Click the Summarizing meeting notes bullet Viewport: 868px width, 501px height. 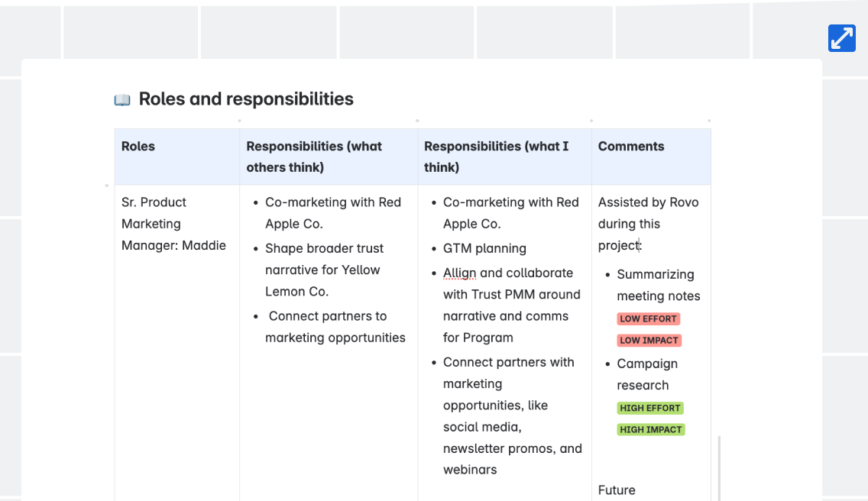tap(658, 285)
